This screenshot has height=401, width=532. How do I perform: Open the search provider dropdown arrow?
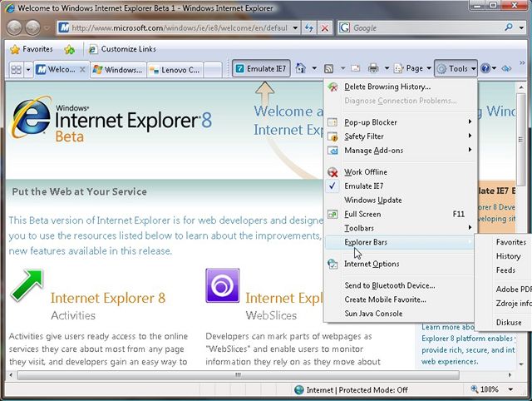(521, 27)
